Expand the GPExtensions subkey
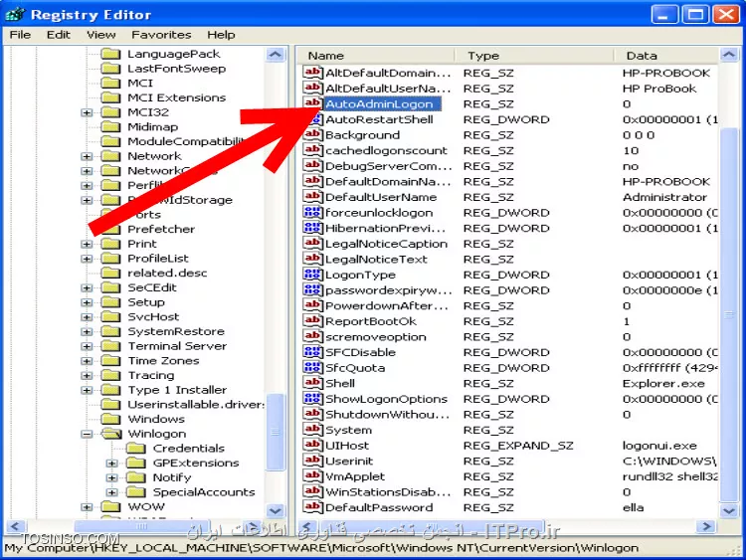The width and height of the screenshot is (746, 560). [111, 463]
